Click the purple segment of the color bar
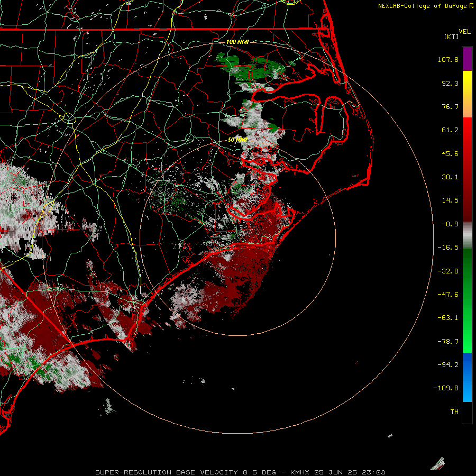The width and height of the screenshot is (476, 476). (467, 59)
